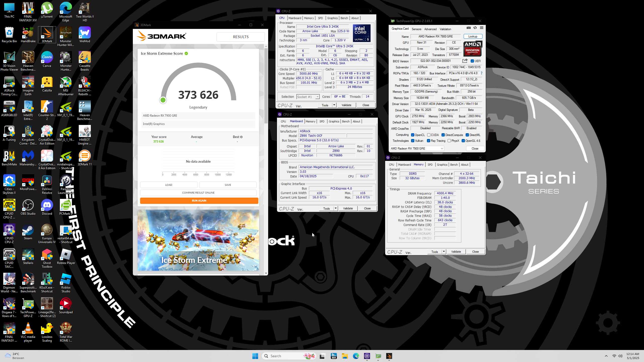The height and width of the screenshot is (362, 644).
Task: Open the Counter-Strike 2 desktop icon
Action: tap(47, 111)
